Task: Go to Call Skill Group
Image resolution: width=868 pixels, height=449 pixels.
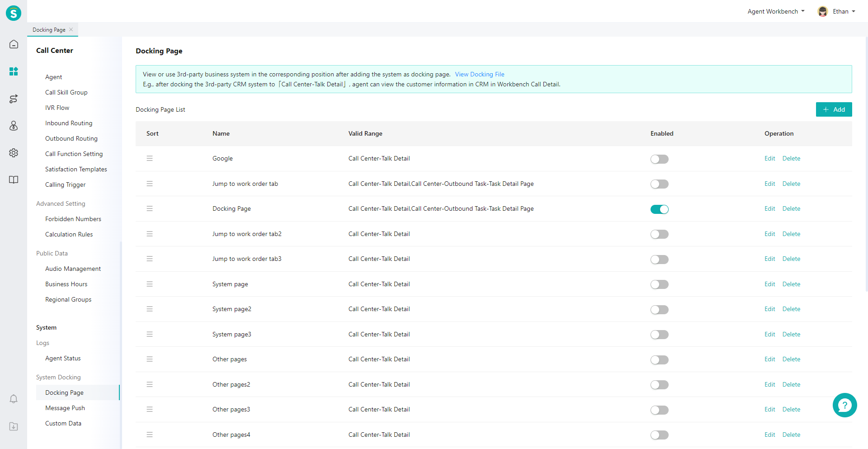Action: 66,92
